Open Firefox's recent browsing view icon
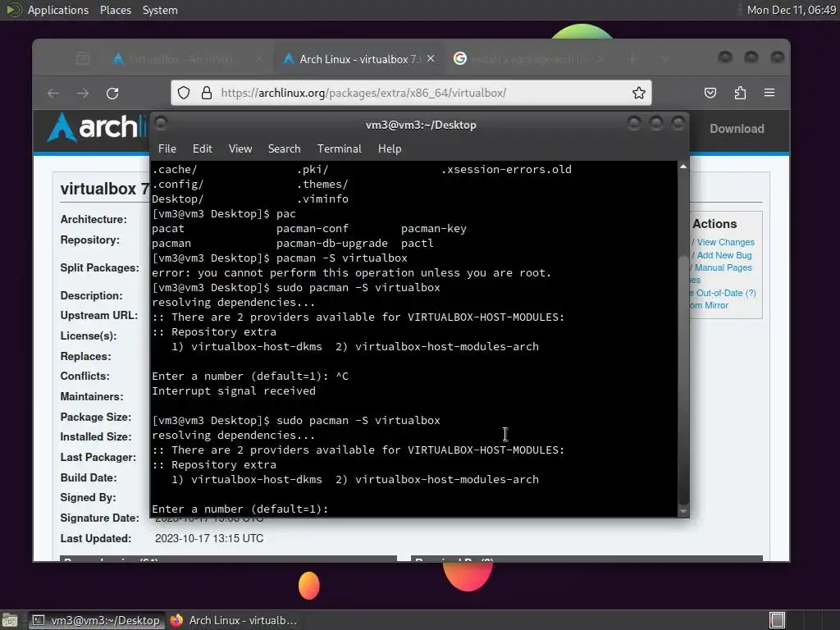 [83, 58]
